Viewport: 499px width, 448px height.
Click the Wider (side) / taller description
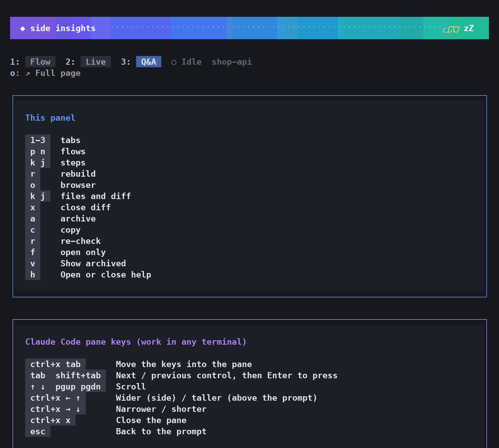pyautogui.click(x=216, y=398)
